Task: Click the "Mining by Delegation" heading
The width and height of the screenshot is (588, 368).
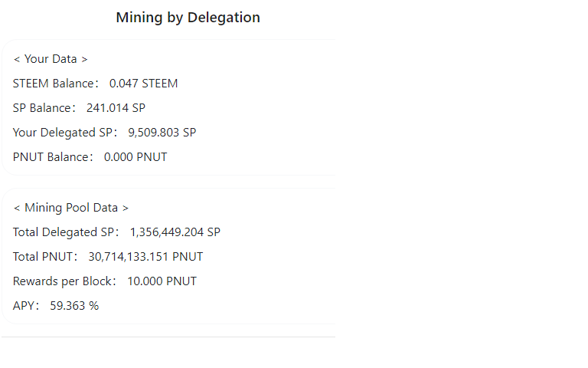Action: click(188, 18)
